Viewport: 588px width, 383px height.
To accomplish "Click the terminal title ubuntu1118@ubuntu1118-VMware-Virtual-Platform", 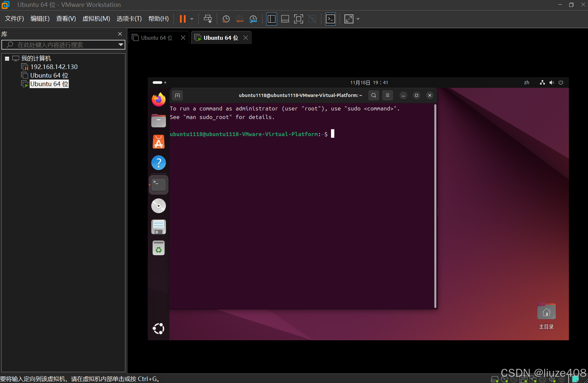I will (x=300, y=95).
